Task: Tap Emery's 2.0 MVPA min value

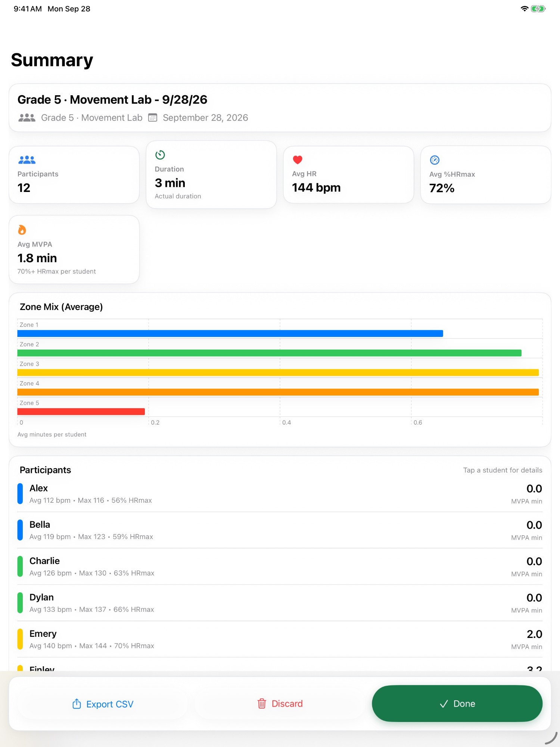Action: coord(535,634)
